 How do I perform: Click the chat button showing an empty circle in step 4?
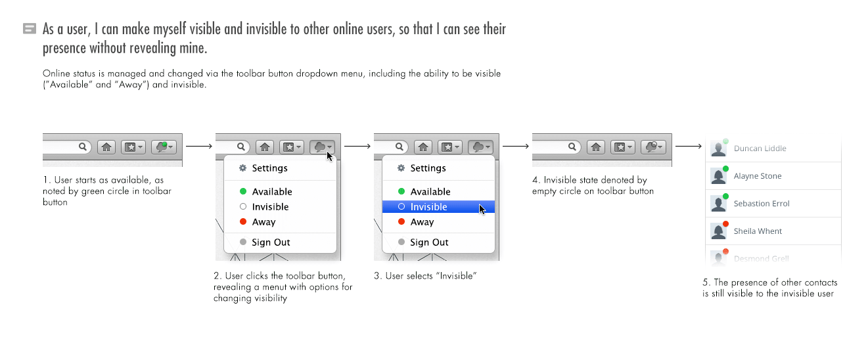click(x=652, y=147)
